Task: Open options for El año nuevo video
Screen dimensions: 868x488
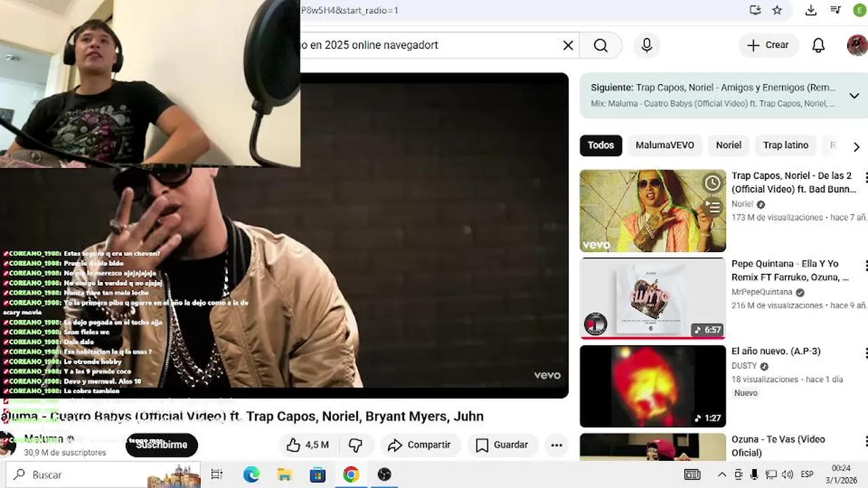Action: [865, 353]
